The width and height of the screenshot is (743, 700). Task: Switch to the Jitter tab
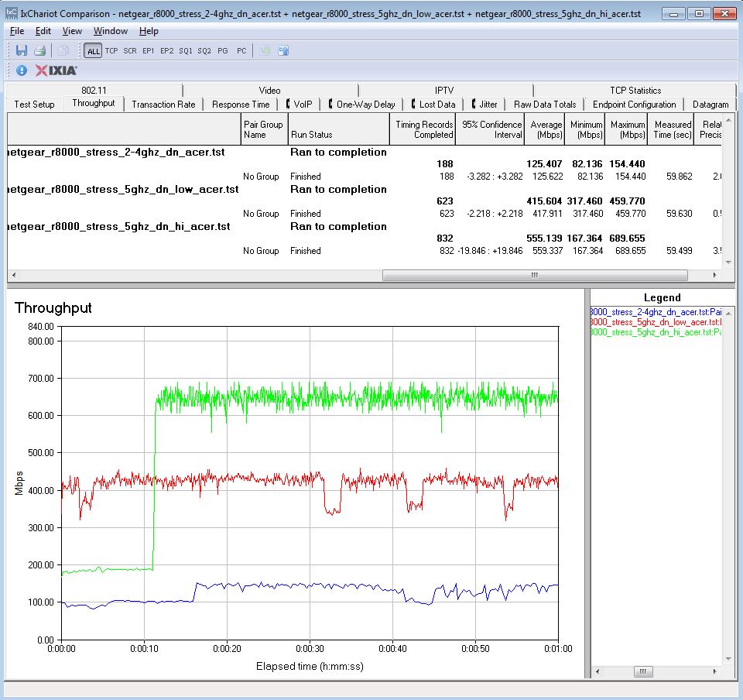484,105
